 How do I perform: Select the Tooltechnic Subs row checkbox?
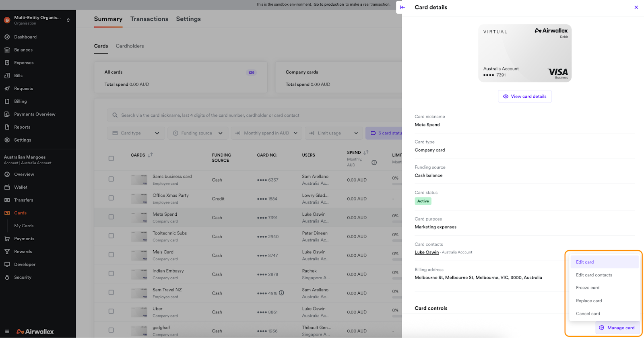point(111,236)
